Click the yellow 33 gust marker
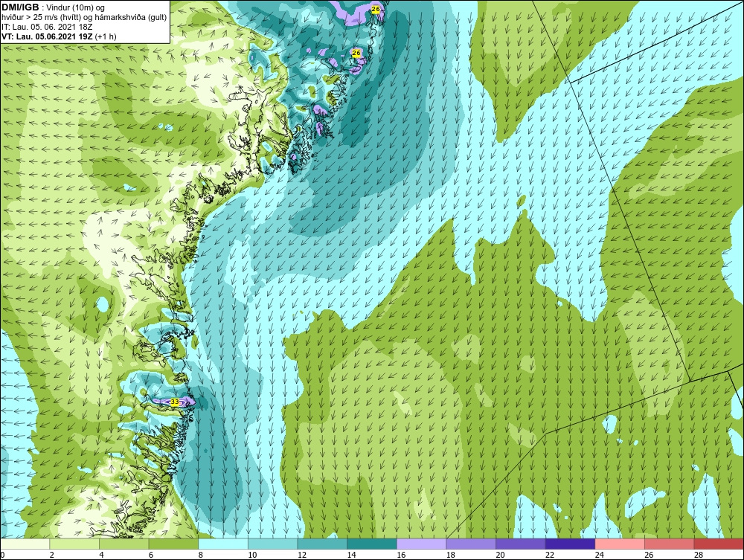This screenshot has width=744, height=560. tap(175, 402)
